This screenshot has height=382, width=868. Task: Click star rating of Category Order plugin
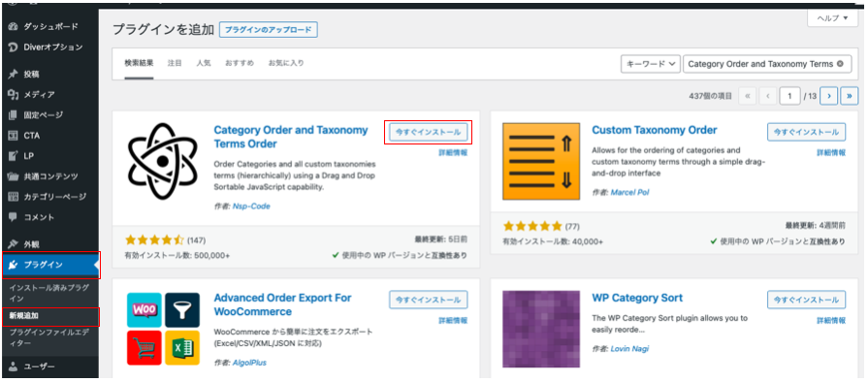154,240
